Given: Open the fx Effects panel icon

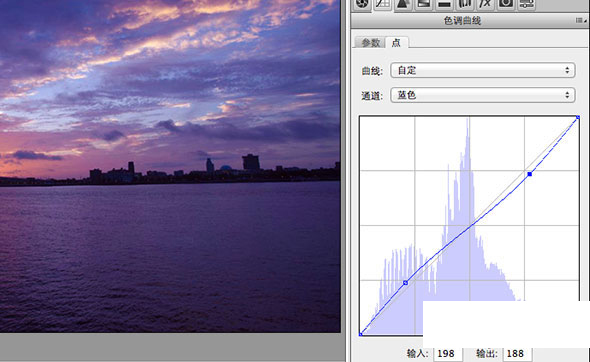Looking at the screenshot, I should coord(485,4).
